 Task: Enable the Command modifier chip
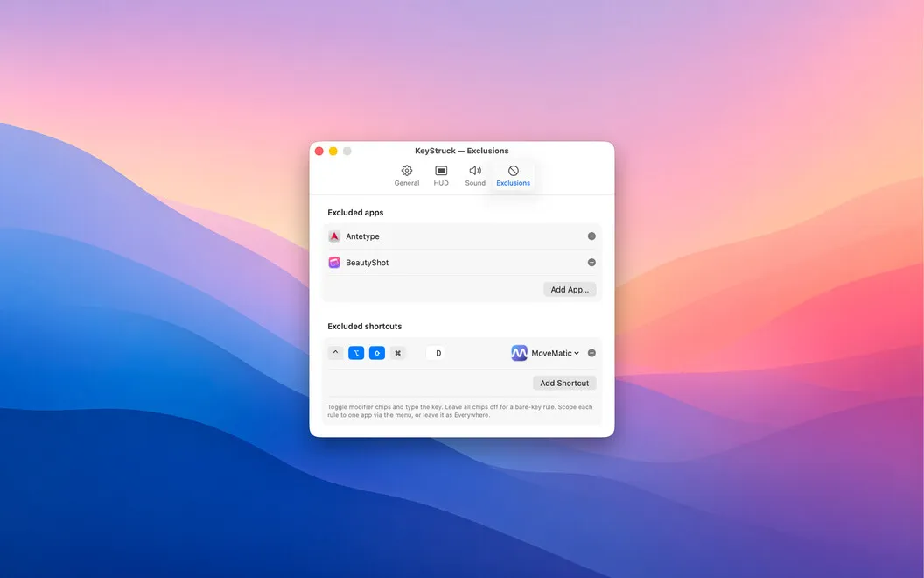[x=398, y=353]
